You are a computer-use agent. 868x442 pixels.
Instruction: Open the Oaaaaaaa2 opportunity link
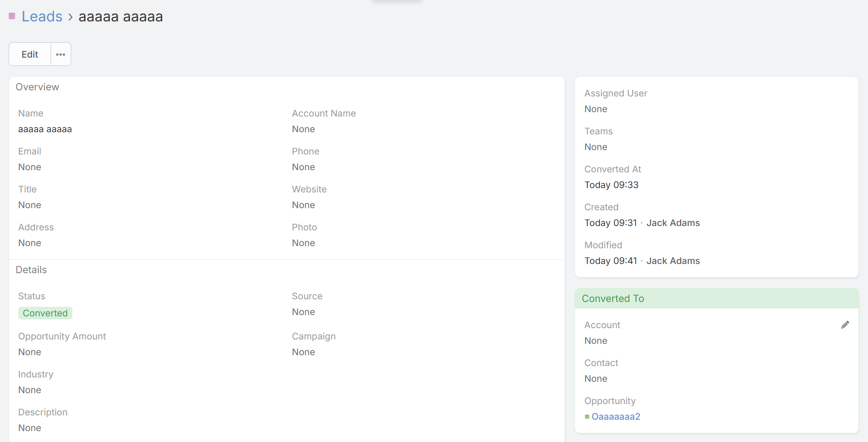point(616,417)
